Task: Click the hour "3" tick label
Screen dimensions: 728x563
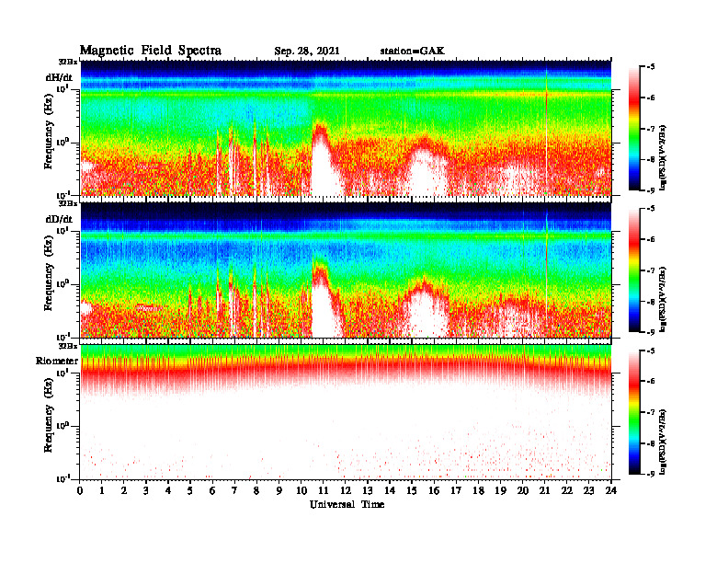Action: [x=146, y=491]
